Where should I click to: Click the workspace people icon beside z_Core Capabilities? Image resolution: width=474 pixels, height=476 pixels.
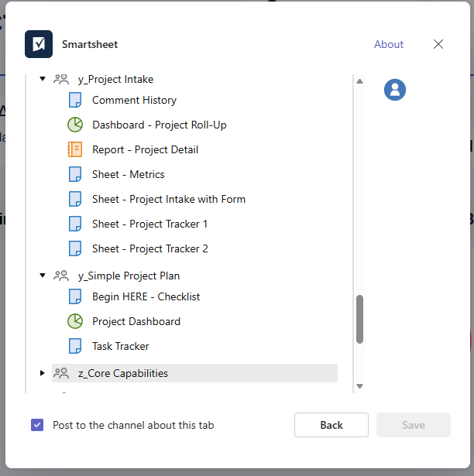[x=61, y=373]
